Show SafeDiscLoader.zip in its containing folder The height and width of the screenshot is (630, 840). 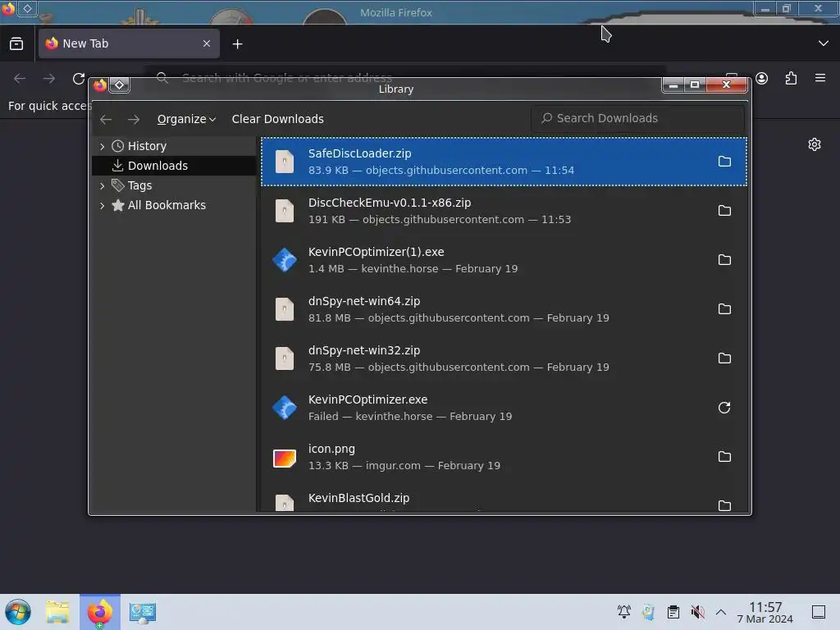[x=724, y=162]
